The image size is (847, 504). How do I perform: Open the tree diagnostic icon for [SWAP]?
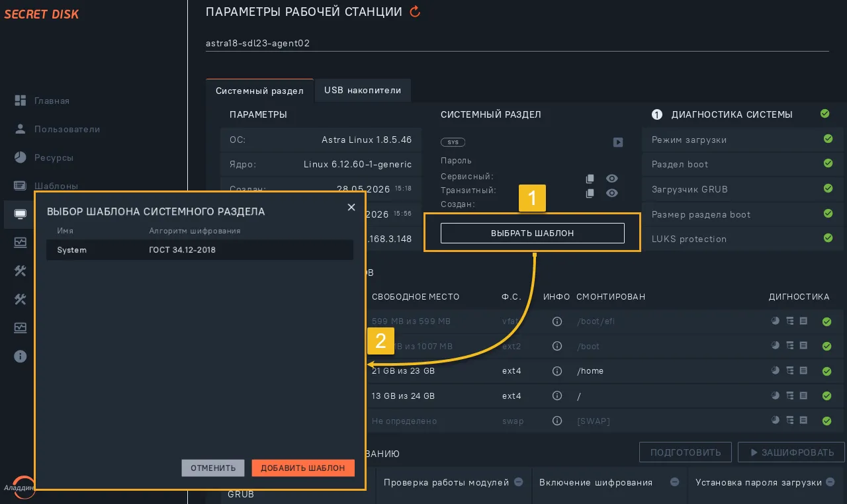(790, 420)
